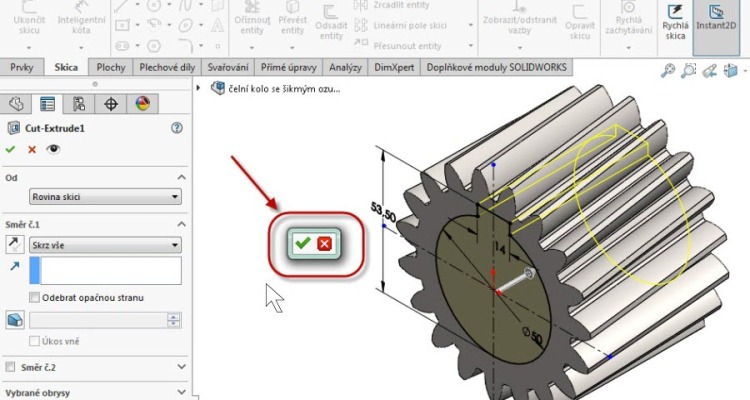750x400 pixels.
Task: Open the Skrz vše end condition dropdown
Action: click(x=105, y=245)
